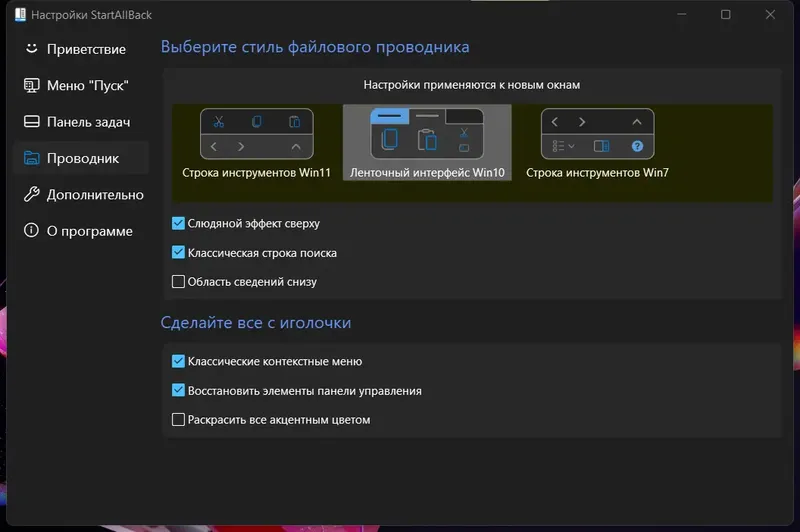Toggle Классические контекстные меню checkbox
This screenshot has height=532, width=800.
(178, 361)
